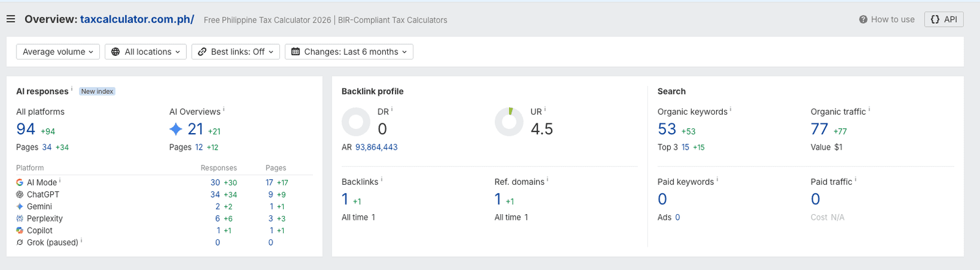Click the globe icon in All locations

[x=115, y=52]
